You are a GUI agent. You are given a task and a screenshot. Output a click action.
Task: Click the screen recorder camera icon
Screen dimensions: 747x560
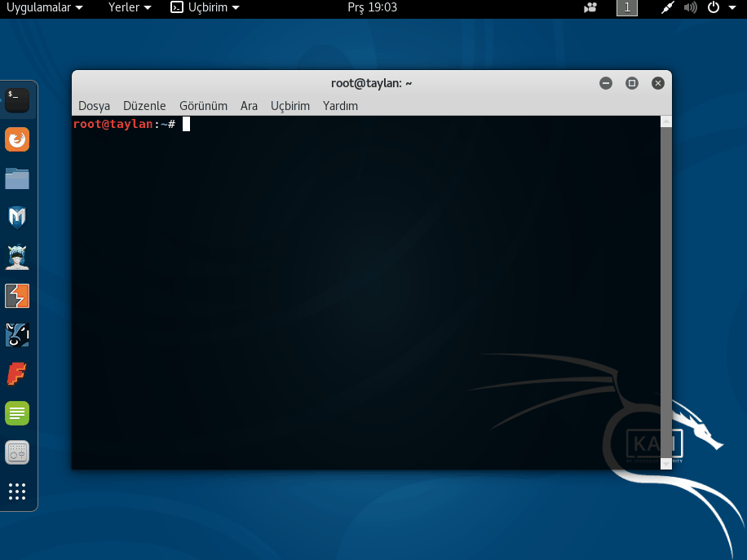click(590, 7)
